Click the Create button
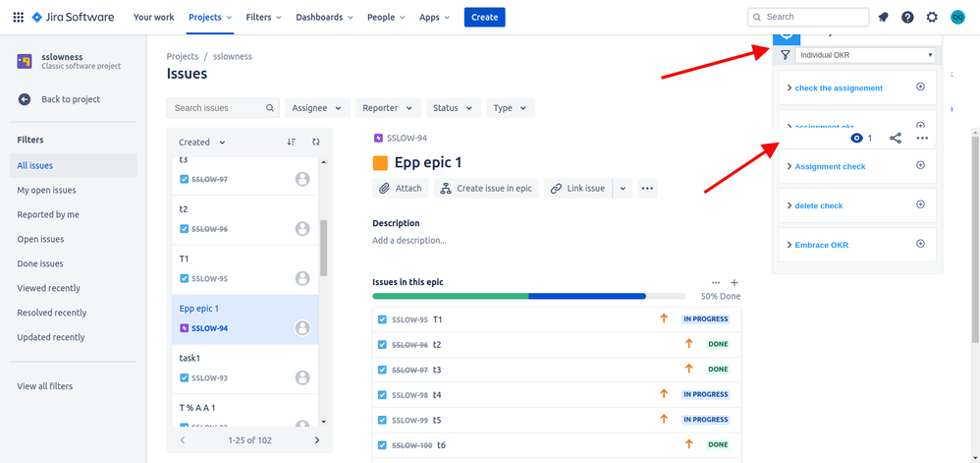 (484, 18)
